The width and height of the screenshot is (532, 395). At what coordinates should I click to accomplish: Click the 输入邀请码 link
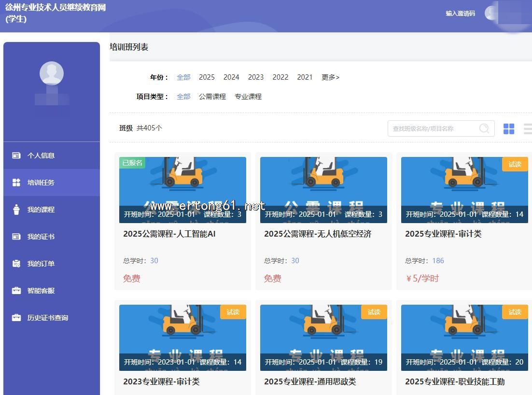pos(460,14)
